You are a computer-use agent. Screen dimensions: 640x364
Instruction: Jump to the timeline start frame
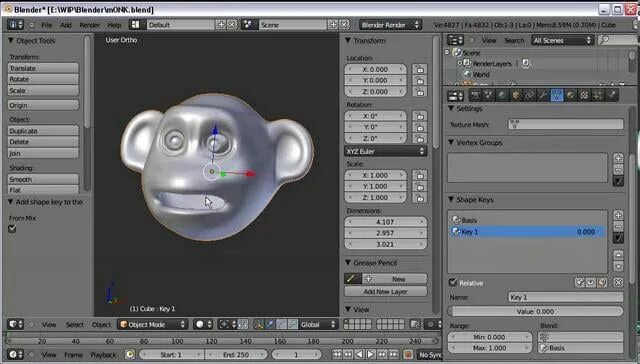pyautogui.click(x=336, y=355)
